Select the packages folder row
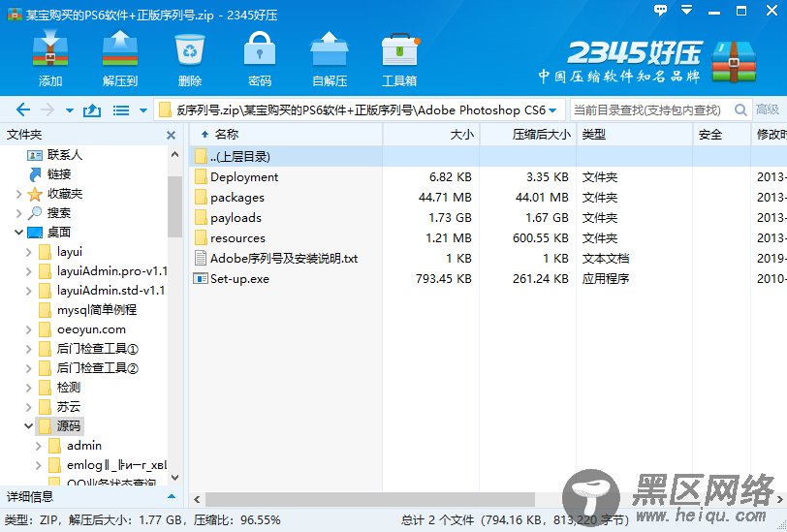The height and width of the screenshot is (532, 787). [488, 198]
